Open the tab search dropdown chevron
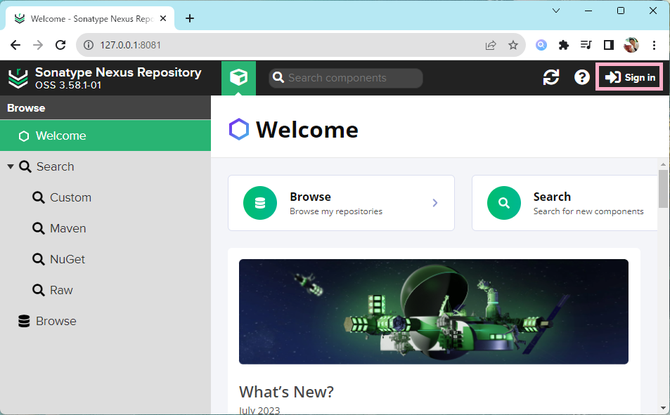 [x=556, y=11]
